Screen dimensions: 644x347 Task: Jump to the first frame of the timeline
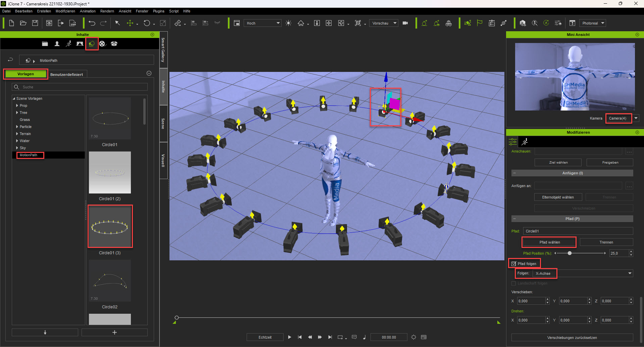coord(300,337)
